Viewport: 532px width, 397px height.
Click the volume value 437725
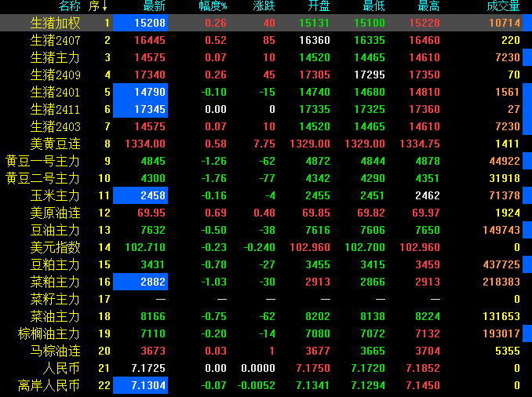click(x=501, y=264)
